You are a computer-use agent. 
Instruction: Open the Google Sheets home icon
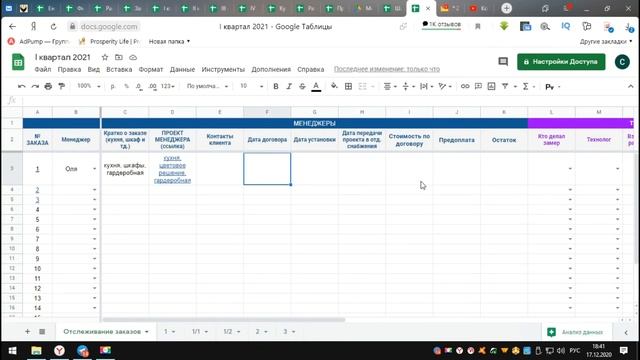[x=18, y=62]
